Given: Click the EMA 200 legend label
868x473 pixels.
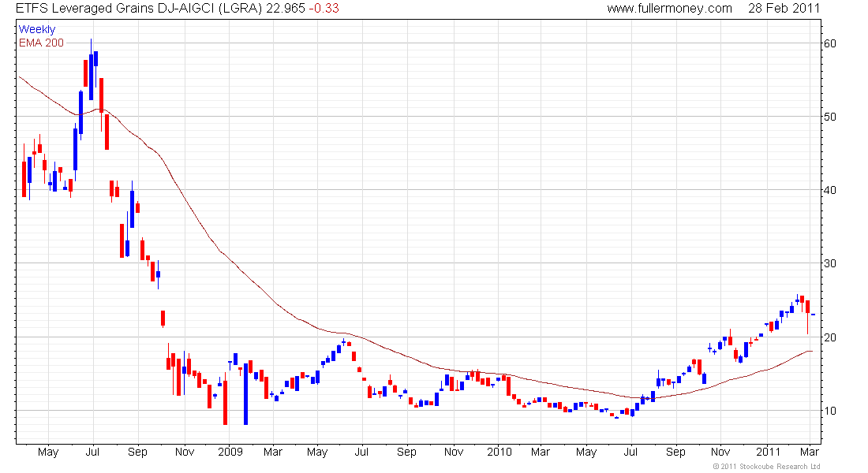Looking at the screenshot, I should coord(42,43).
